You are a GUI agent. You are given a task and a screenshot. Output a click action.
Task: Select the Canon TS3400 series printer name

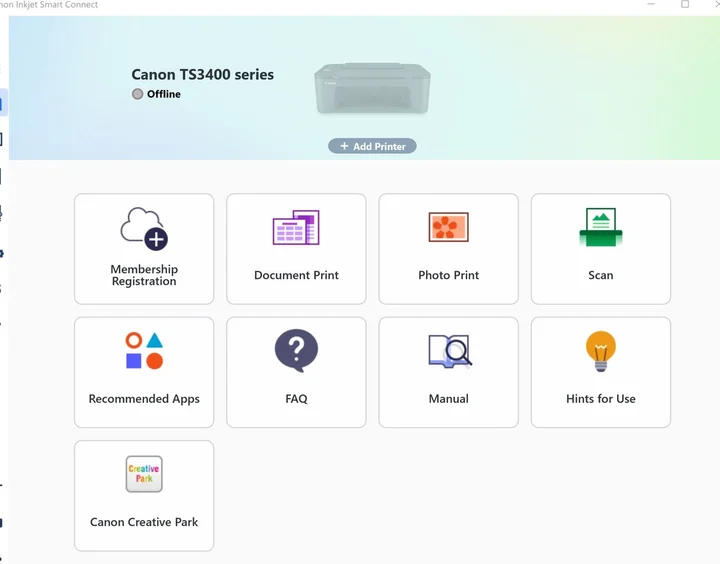[x=202, y=74]
